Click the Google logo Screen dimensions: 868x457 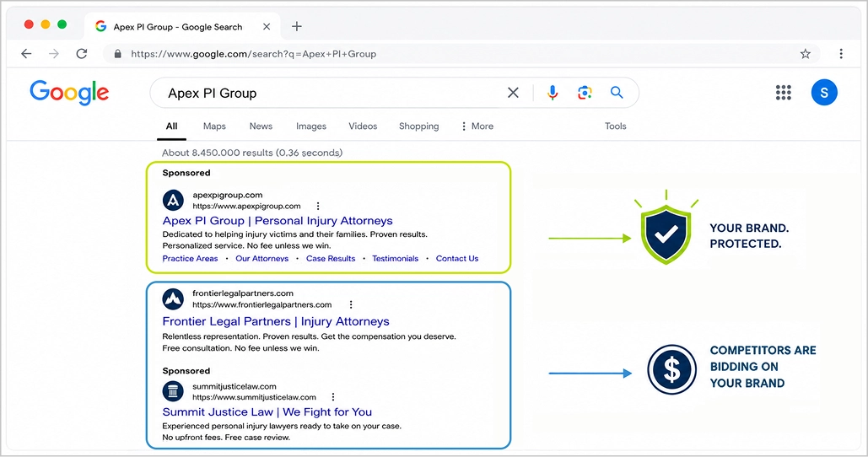[x=69, y=93]
